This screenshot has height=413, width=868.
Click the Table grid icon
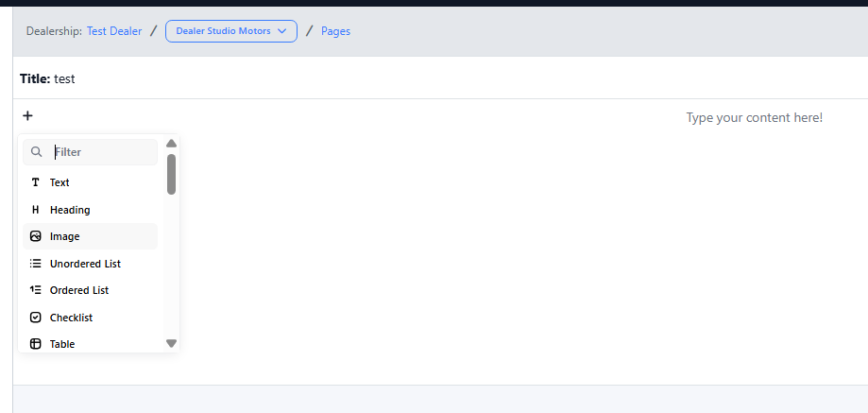[36, 344]
